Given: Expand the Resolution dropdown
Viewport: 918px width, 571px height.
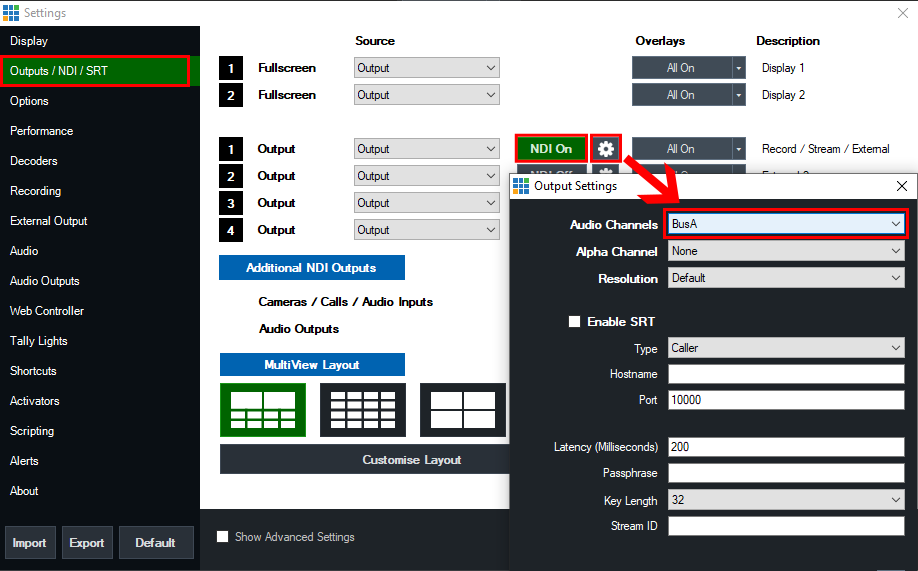Looking at the screenshot, I should click(786, 278).
